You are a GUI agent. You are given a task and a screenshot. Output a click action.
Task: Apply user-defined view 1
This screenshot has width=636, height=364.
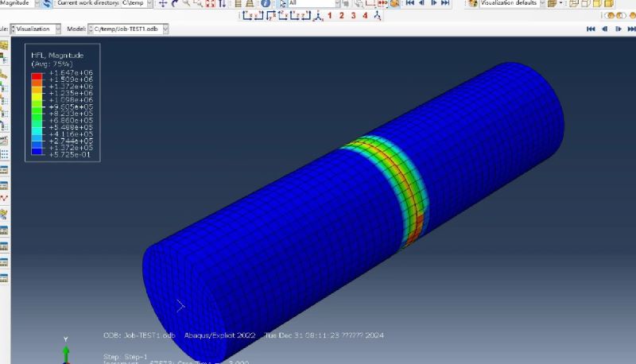click(330, 16)
